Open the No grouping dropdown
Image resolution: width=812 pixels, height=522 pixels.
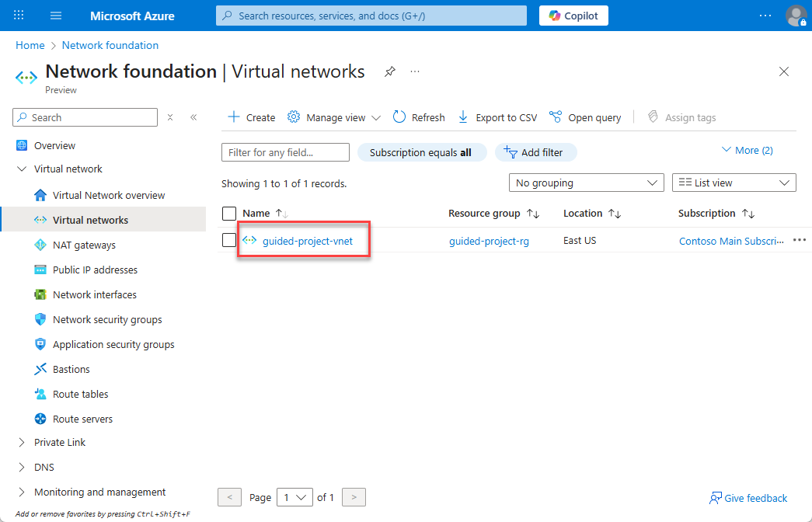(586, 183)
